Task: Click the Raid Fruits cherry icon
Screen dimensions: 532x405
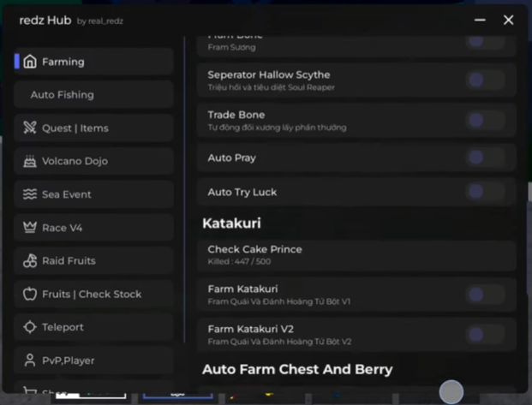Action: click(30, 260)
